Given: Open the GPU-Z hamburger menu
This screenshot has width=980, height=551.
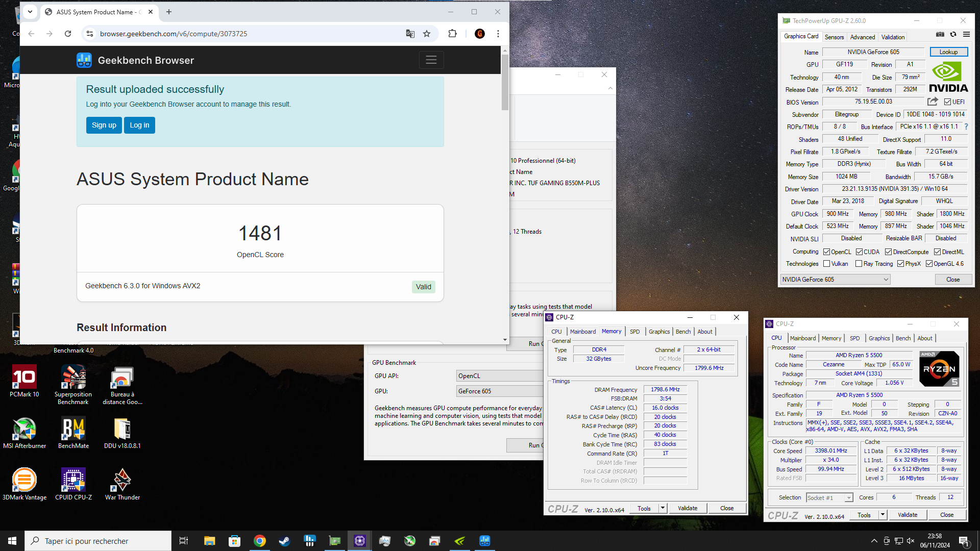Looking at the screenshot, I should click(x=966, y=35).
